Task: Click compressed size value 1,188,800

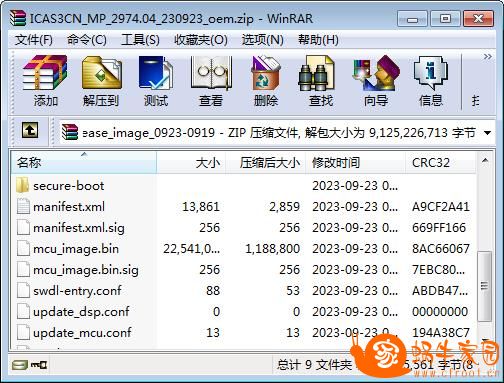Action: pos(273,249)
